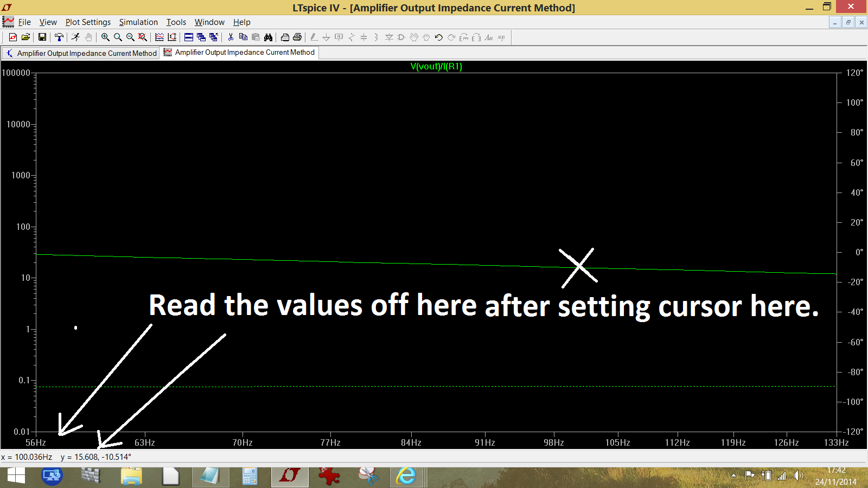Switch to the schematic tab with transistor icon

(x=81, y=53)
